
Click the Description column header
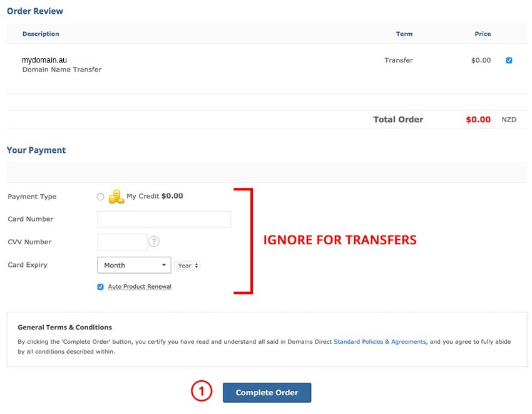(x=41, y=34)
